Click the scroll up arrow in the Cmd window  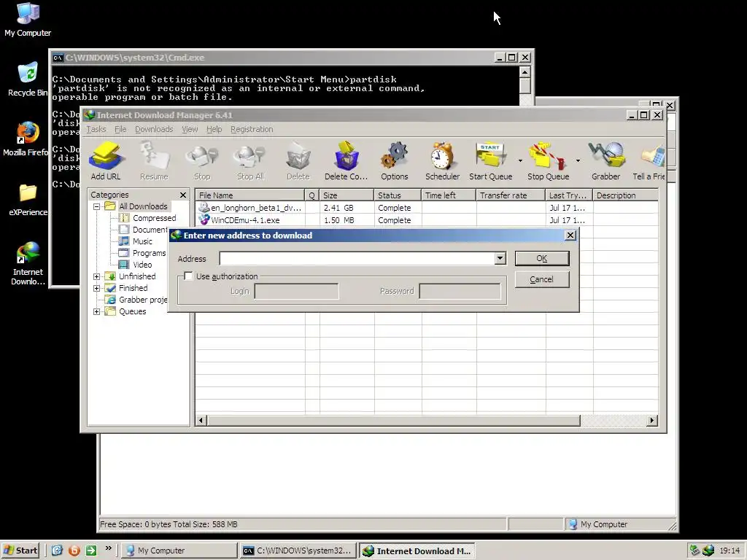tap(525, 72)
